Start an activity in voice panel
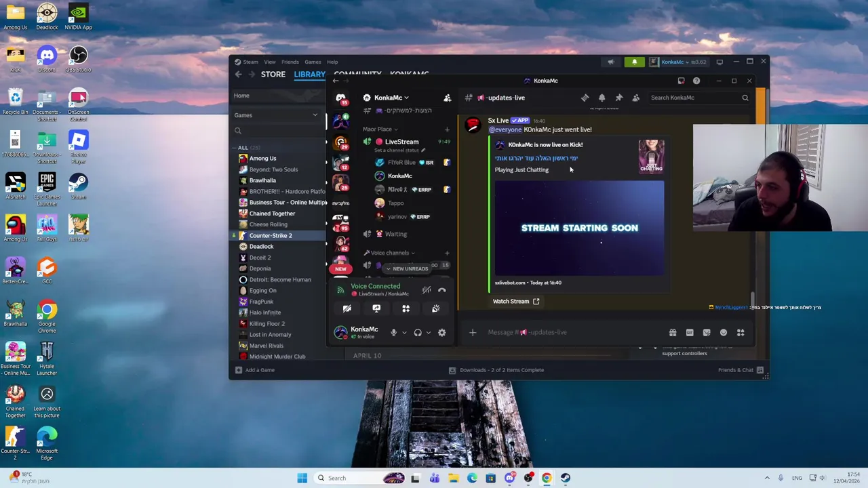This screenshot has height=488, width=868. (406, 309)
